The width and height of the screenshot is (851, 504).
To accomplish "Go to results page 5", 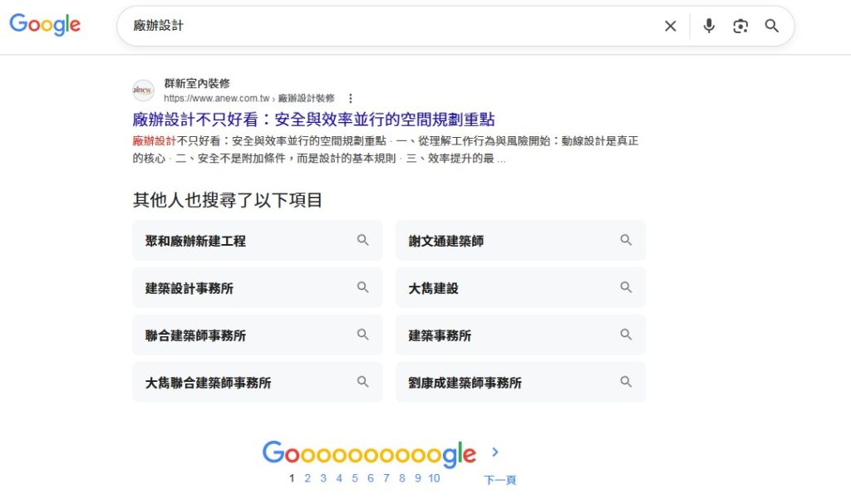I will point(355,478).
